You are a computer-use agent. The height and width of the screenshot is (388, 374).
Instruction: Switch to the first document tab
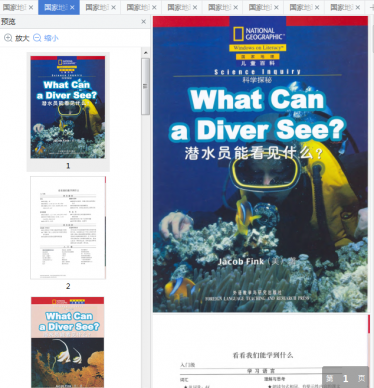point(15,7)
